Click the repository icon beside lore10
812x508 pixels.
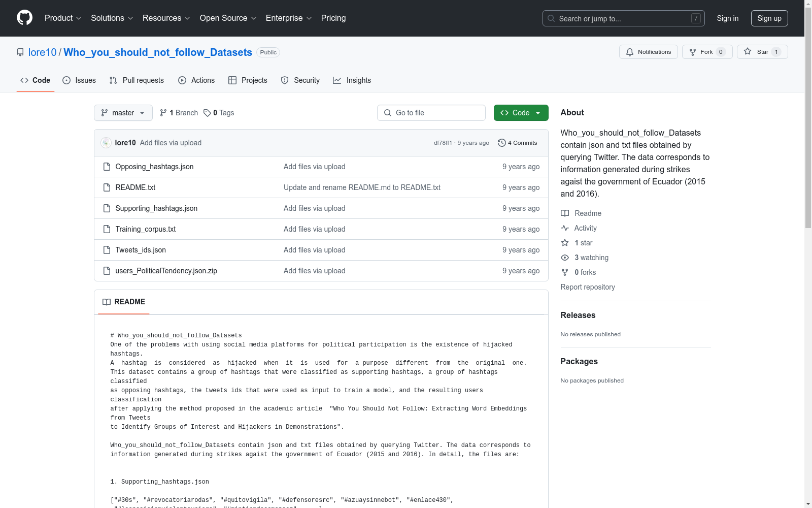[x=20, y=52]
